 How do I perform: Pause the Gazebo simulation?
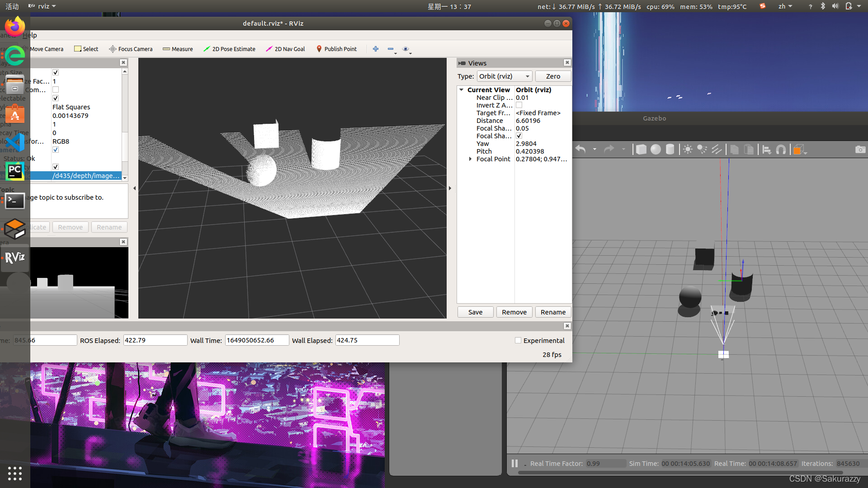pos(514,464)
